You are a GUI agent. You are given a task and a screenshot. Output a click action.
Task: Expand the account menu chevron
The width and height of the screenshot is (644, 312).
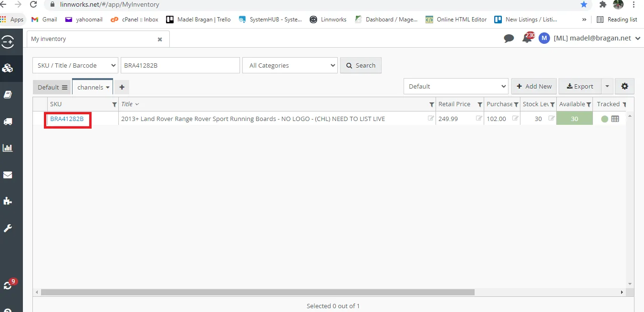click(638, 39)
